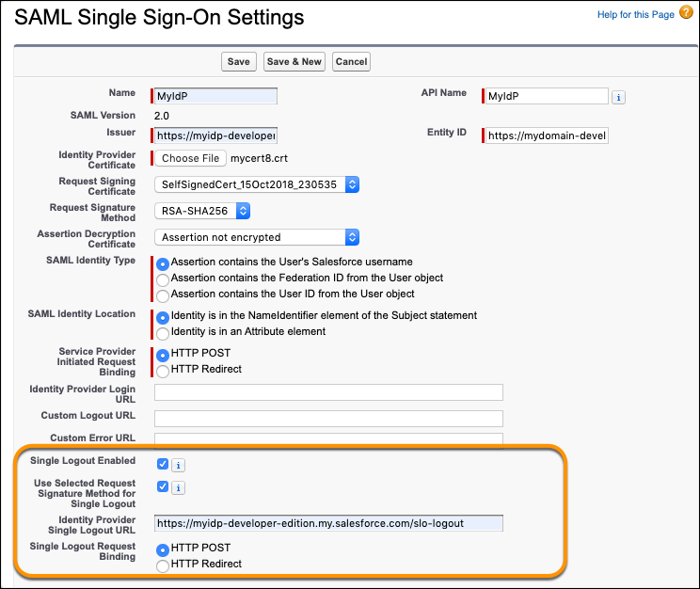Expand the RSA-SHA256 signature method dropdown
Image resolution: width=700 pixels, height=589 pixels.
(202, 211)
